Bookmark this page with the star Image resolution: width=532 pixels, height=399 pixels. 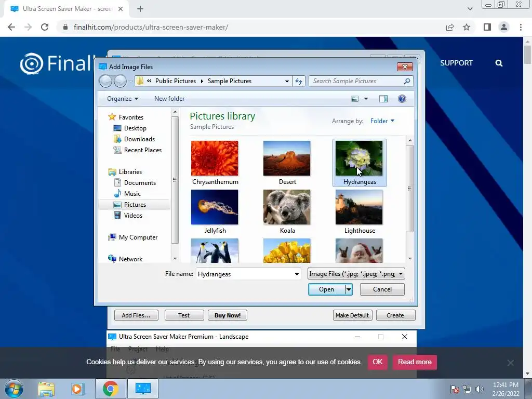(x=467, y=27)
